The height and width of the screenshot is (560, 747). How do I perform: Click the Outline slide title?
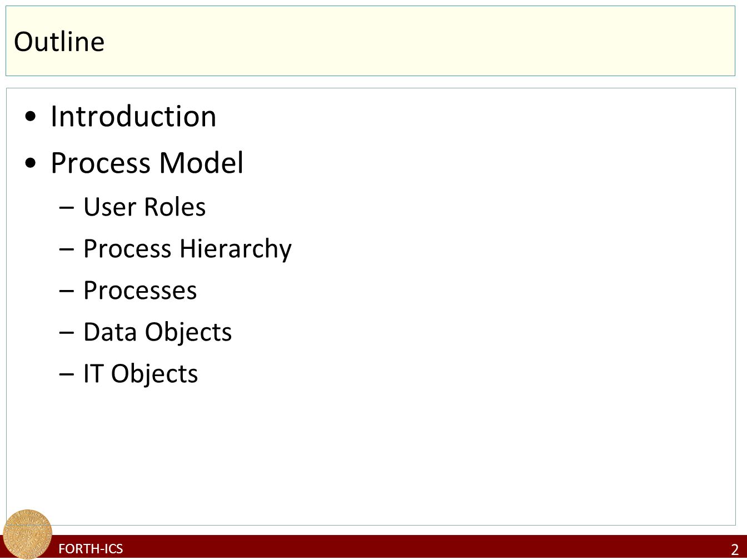[x=59, y=42]
